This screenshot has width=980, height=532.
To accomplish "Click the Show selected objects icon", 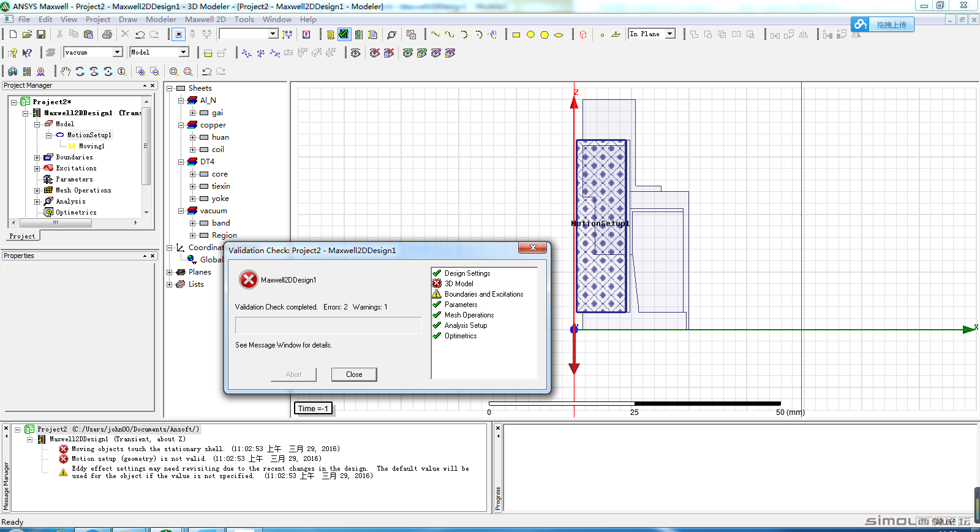I will (x=407, y=53).
